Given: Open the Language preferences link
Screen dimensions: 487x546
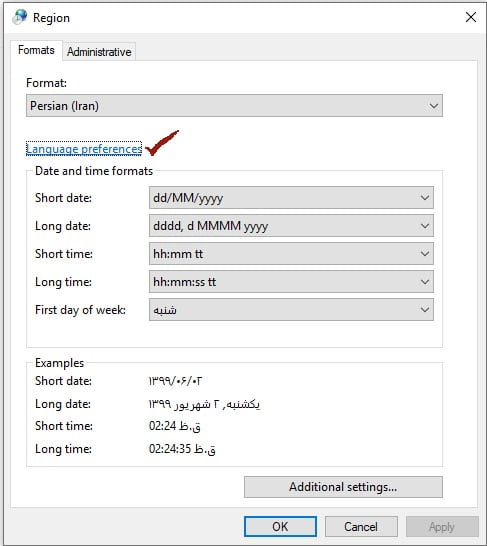Looking at the screenshot, I should click(84, 149).
